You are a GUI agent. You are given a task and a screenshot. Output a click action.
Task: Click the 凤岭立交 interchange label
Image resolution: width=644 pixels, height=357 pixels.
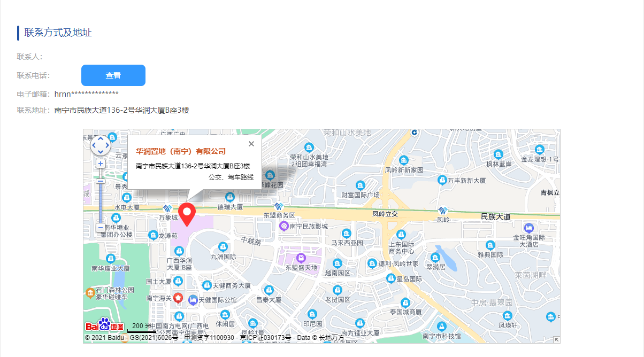385,214
